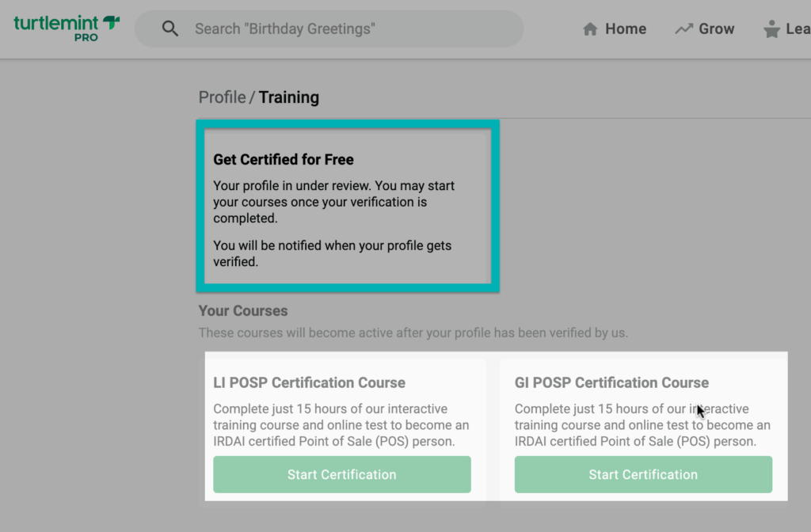Go to Profile breadcrumb link

pos(223,97)
